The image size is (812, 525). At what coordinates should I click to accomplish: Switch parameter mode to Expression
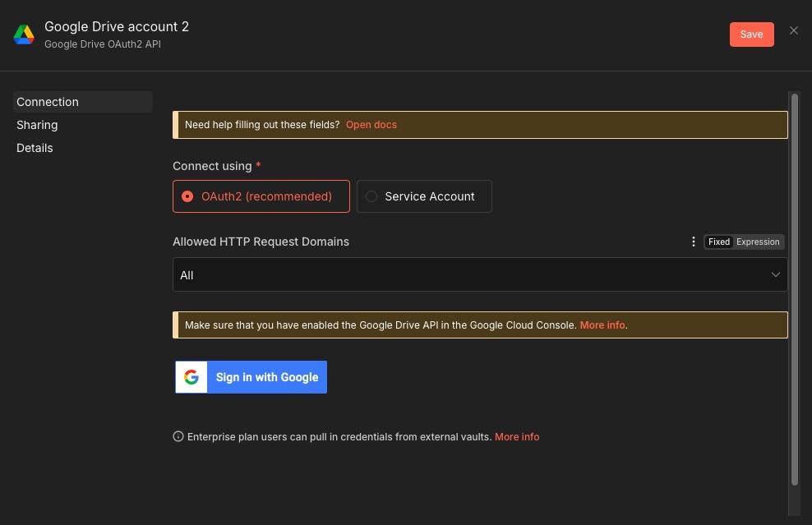pyautogui.click(x=758, y=242)
